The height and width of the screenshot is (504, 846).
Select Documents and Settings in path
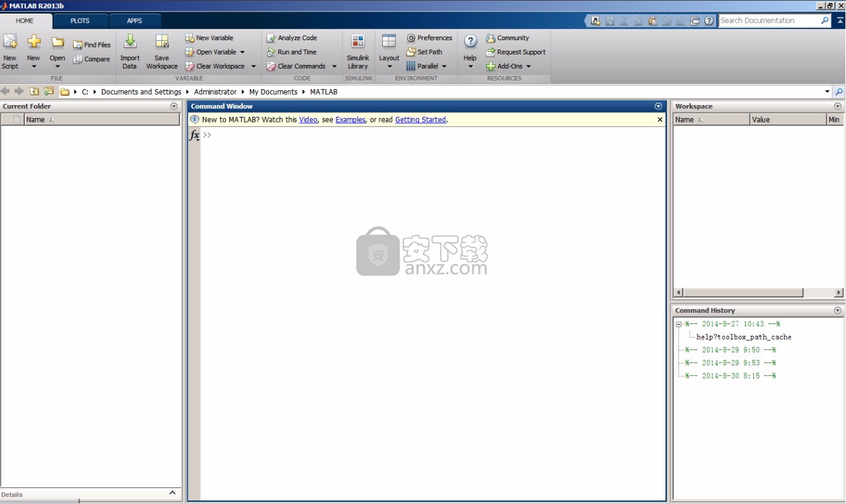click(x=141, y=92)
